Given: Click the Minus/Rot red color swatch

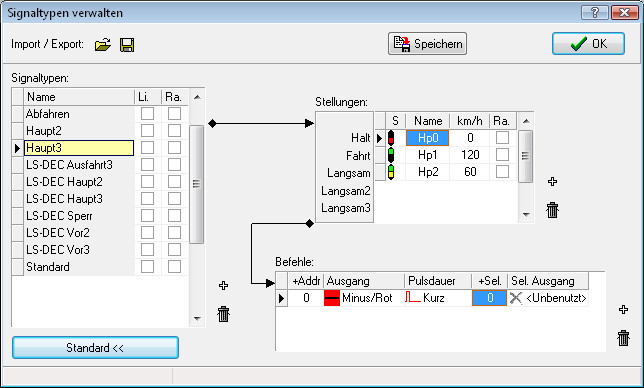Looking at the screenshot, I should click(x=332, y=298).
